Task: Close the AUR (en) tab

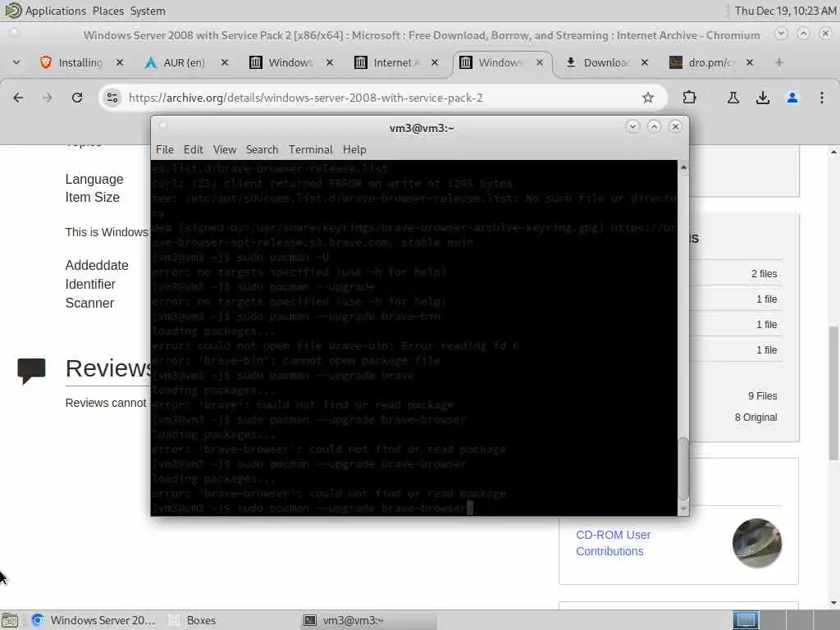Action: (225, 62)
